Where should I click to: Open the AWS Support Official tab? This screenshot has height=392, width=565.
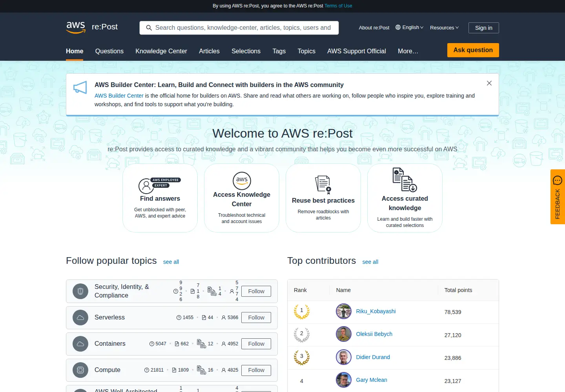point(357,51)
